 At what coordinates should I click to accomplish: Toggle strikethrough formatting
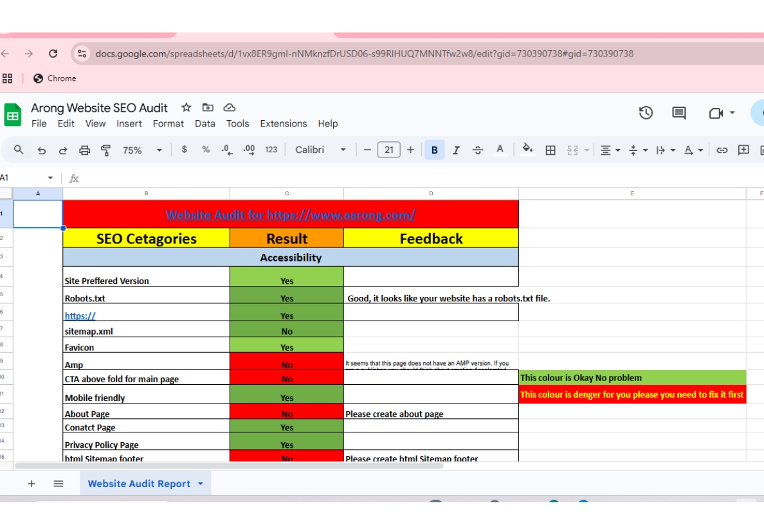coord(478,150)
